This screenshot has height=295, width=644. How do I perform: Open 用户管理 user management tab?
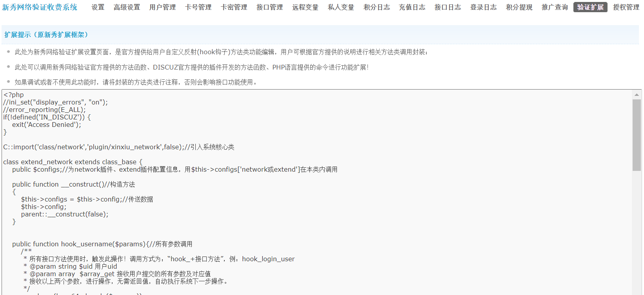(162, 7)
